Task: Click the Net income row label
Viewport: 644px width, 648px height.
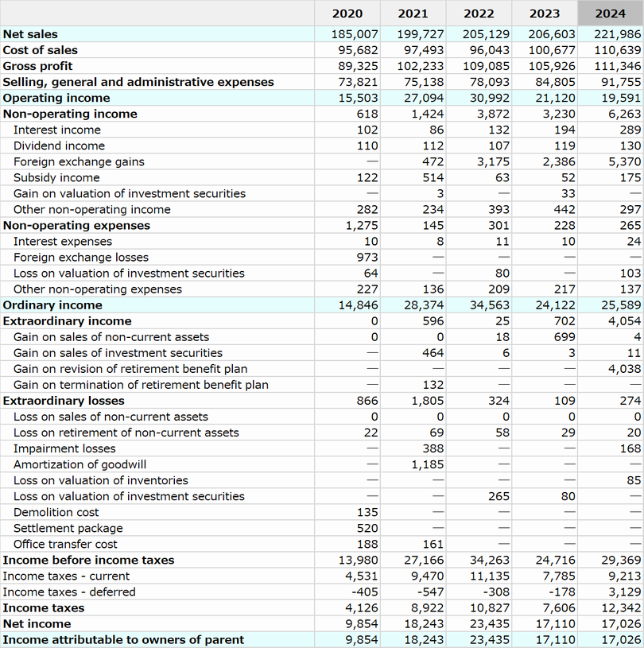Action: click(x=37, y=624)
